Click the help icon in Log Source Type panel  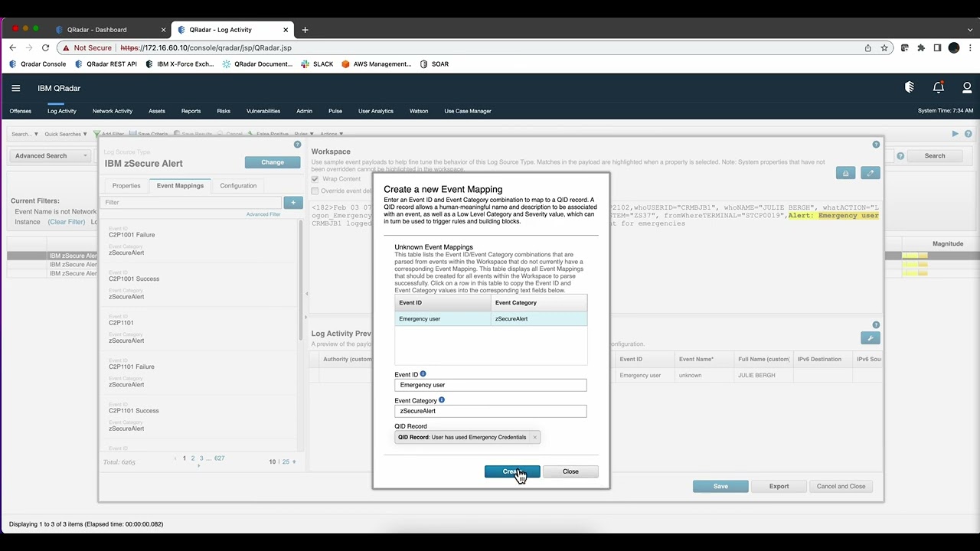click(298, 145)
